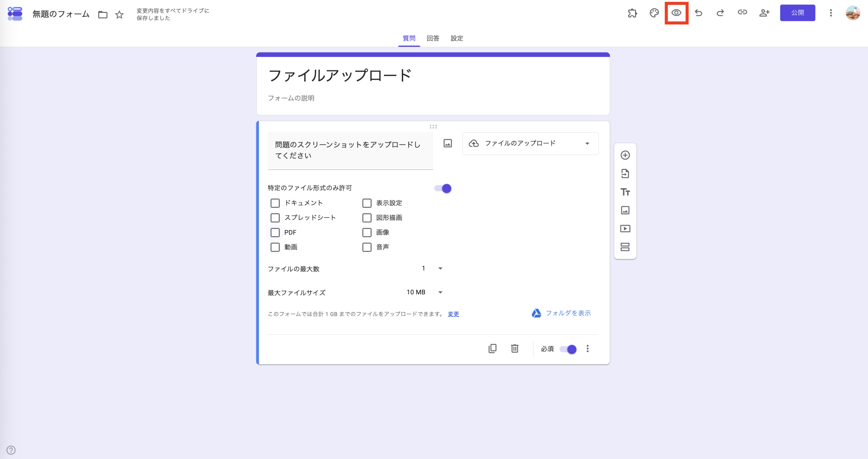Edit the form name 無題のフォーム
The width and height of the screenshot is (868, 459).
(x=61, y=14)
